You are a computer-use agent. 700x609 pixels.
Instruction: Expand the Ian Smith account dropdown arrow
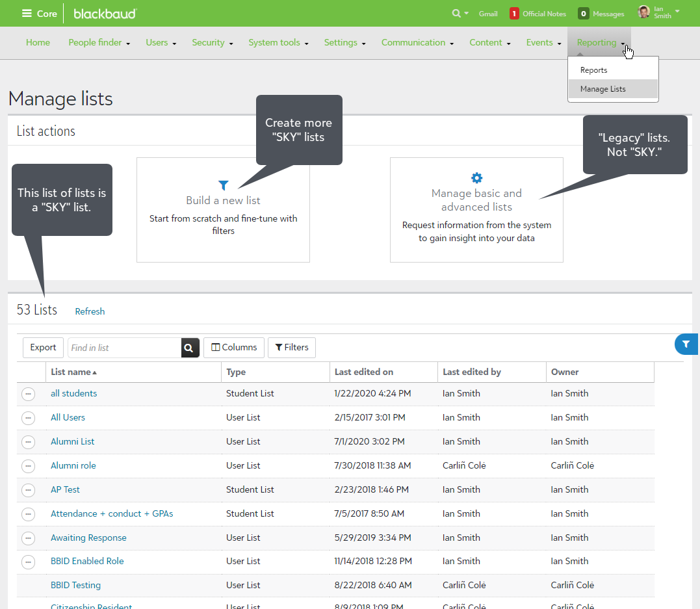click(x=677, y=10)
